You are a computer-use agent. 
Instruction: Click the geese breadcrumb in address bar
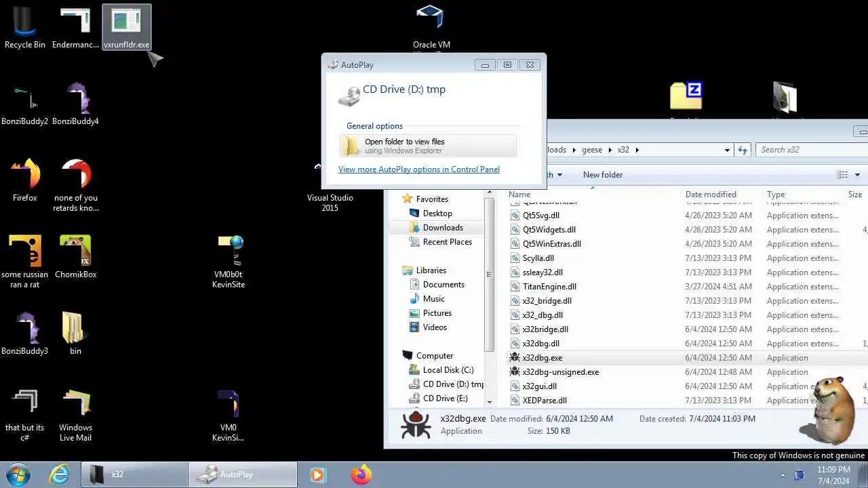pyautogui.click(x=592, y=150)
